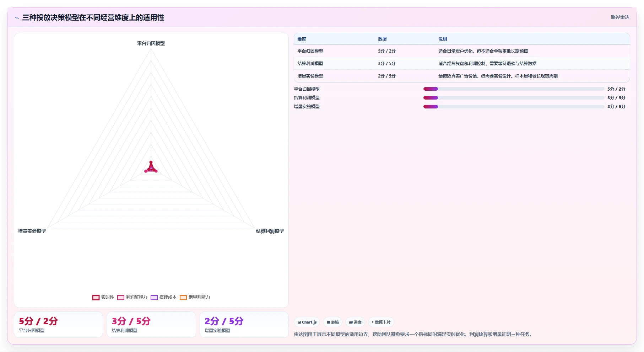Click the 增量实验模型 radar axis label
This screenshot has width=644, height=352.
[x=32, y=231]
